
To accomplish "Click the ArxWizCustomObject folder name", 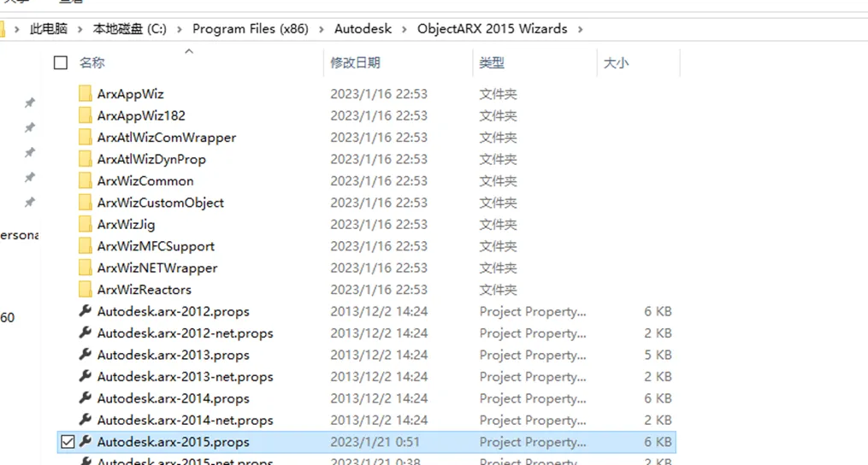I will tap(161, 203).
